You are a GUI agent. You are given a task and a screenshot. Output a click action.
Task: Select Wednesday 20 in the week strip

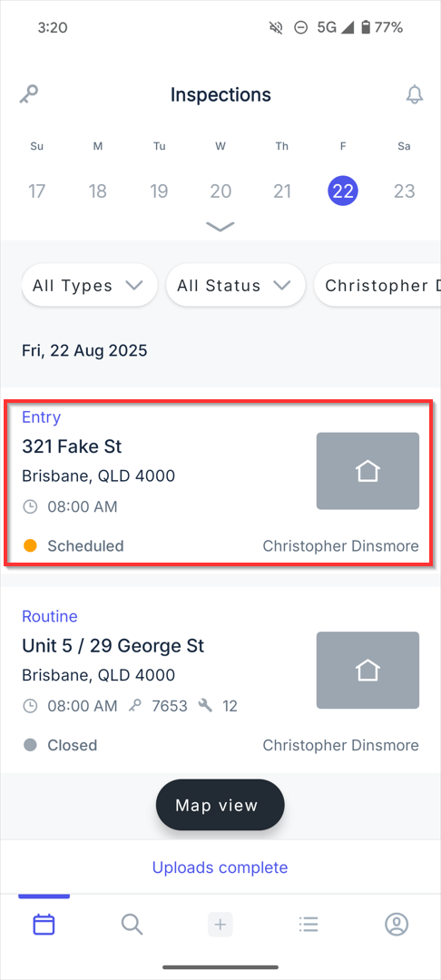coord(220,191)
